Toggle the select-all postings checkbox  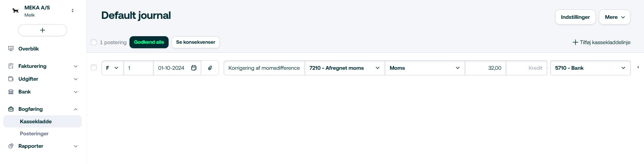[x=94, y=42]
